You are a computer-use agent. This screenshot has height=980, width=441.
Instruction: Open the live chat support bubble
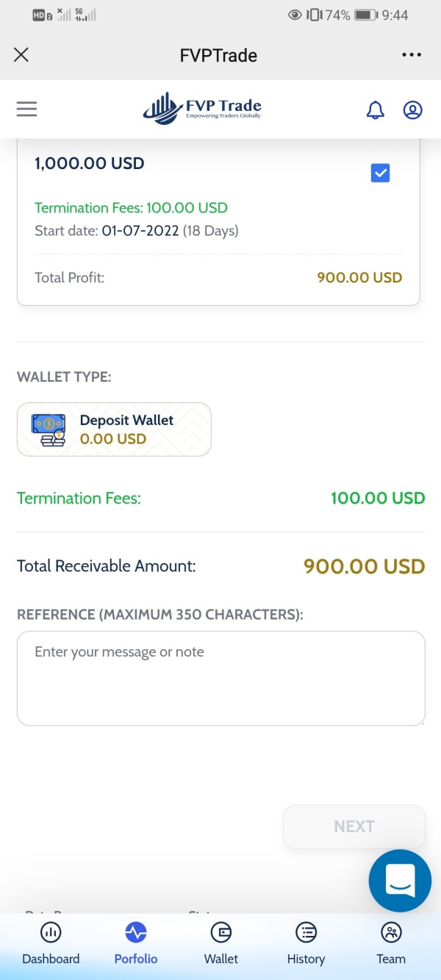tap(400, 881)
